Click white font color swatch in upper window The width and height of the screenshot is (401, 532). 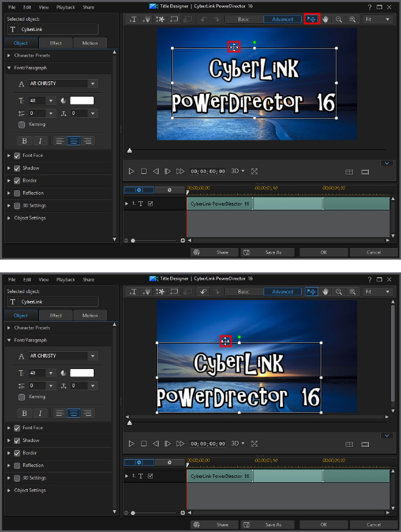[x=82, y=100]
